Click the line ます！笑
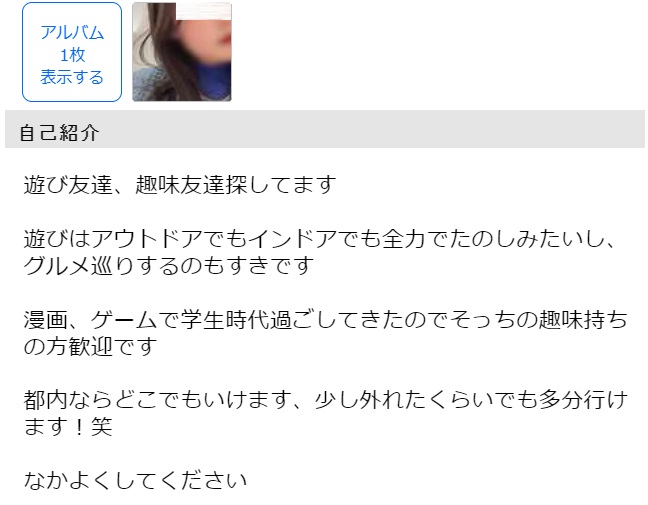Screen dimensions: 648x505 (x=68, y=427)
